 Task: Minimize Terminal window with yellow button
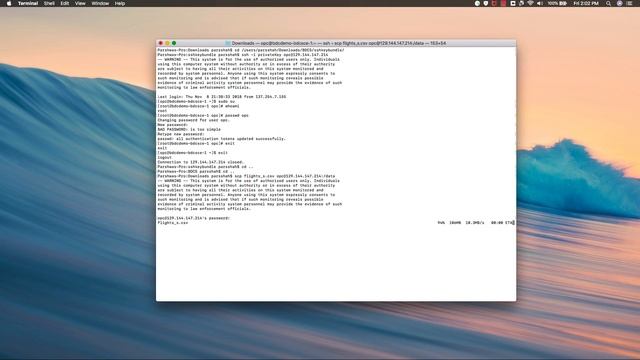[167, 43]
